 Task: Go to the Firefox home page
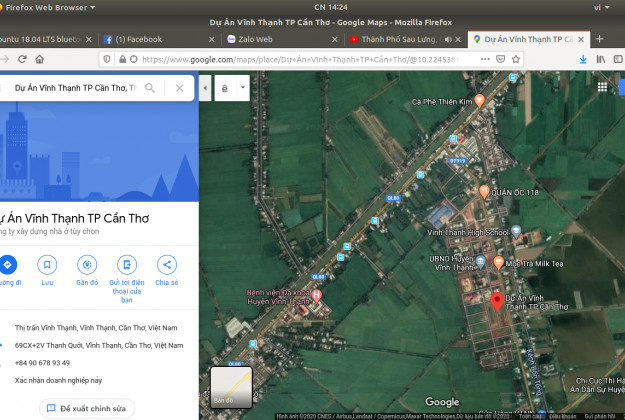coord(39,59)
